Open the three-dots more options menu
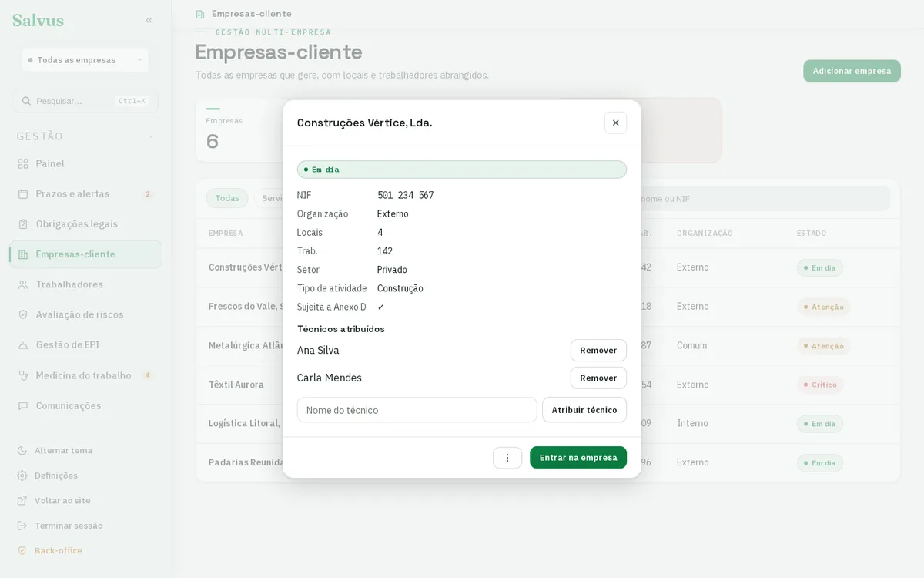Screen dimensions: 924x578 [x=507, y=458]
